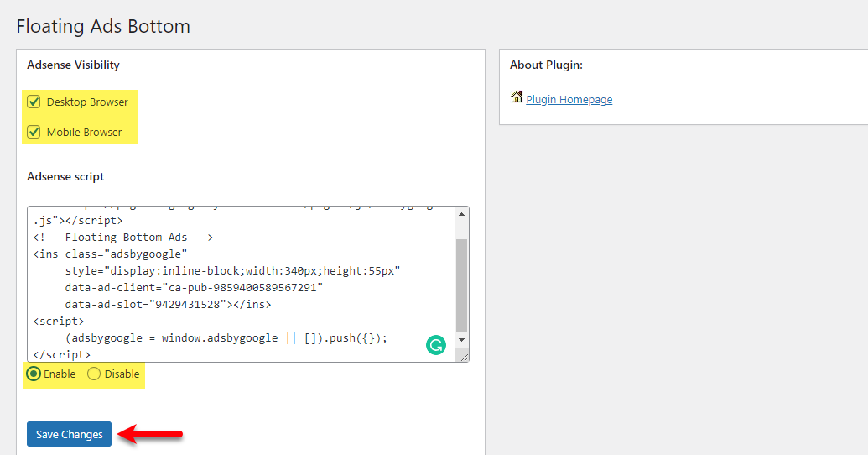
Task: Uncheck the Desktop Browser checkbox
Action: [34, 102]
